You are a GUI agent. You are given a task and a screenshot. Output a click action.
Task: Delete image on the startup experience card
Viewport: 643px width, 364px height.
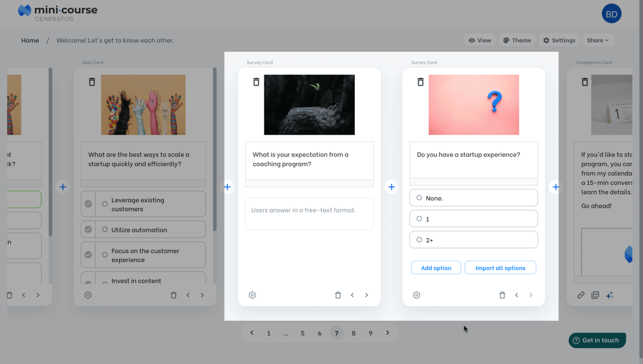pyautogui.click(x=420, y=82)
